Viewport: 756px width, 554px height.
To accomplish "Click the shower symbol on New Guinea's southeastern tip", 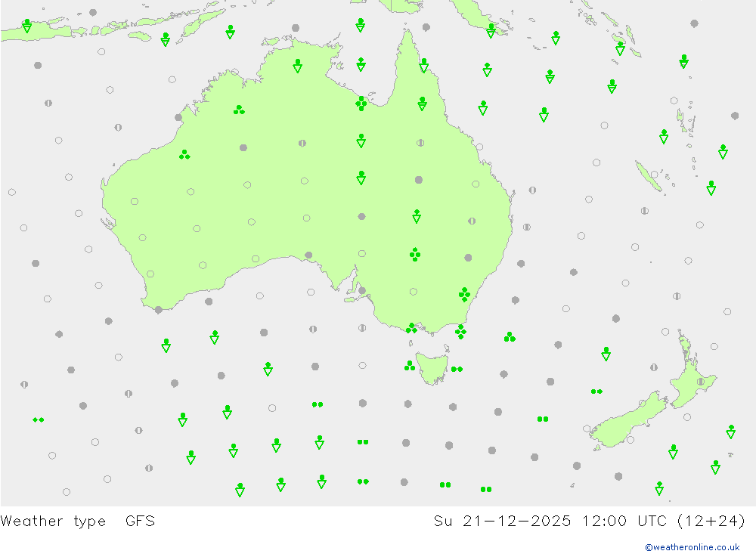I will [x=491, y=31].
